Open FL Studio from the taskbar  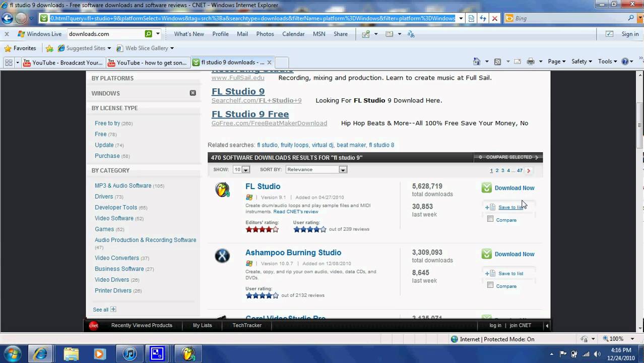coord(188,353)
